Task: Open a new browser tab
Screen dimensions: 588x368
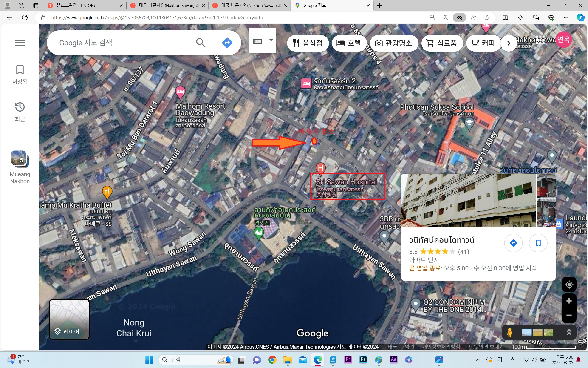Action: [379, 5]
